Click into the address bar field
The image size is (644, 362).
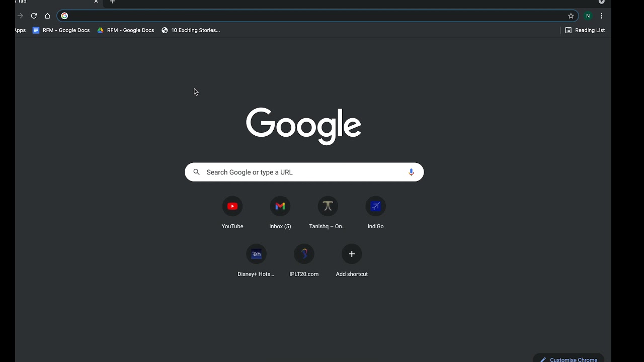pos(318,16)
